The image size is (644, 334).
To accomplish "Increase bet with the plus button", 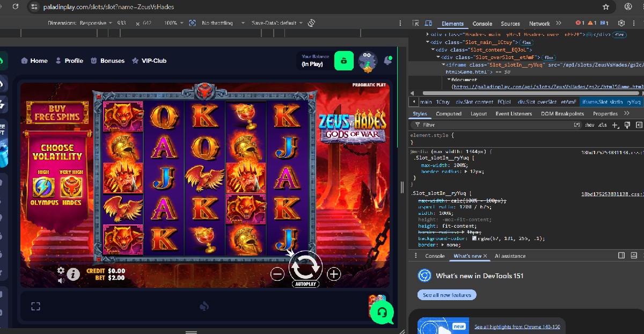I will 334,274.
